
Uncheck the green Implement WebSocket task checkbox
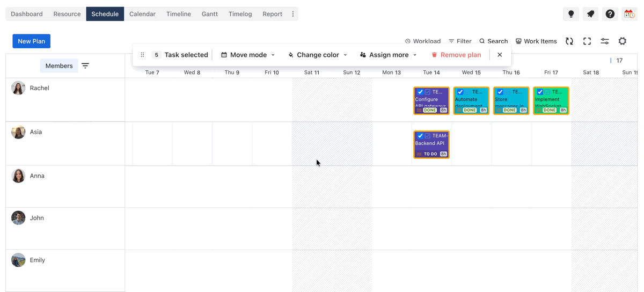tap(540, 92)
